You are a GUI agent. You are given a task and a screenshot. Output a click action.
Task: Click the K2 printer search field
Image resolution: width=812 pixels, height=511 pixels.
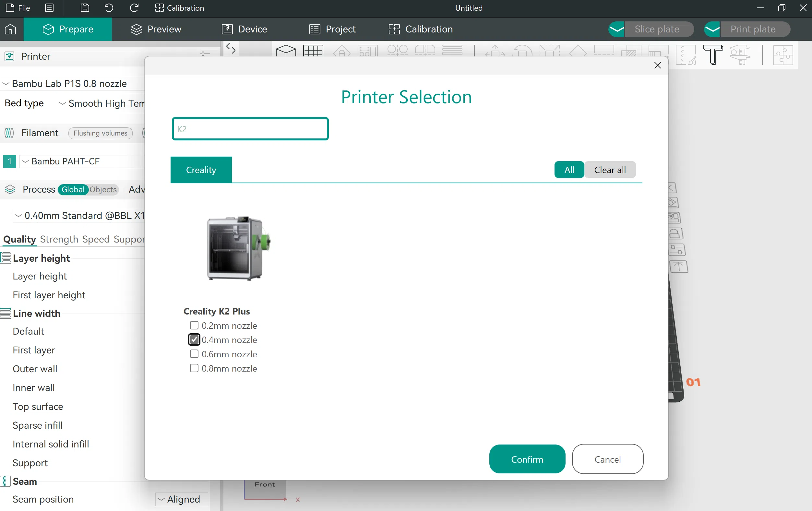[250, 129]
